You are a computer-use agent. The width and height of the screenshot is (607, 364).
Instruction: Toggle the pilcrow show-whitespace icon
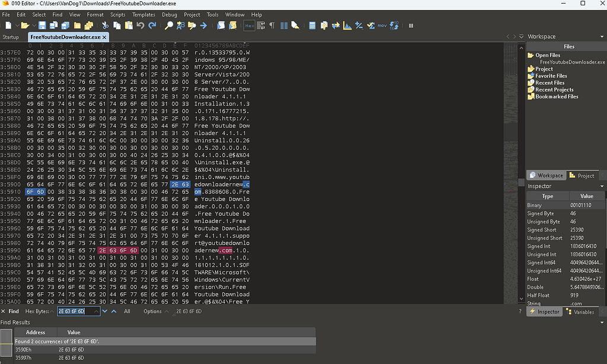[271, 25]
